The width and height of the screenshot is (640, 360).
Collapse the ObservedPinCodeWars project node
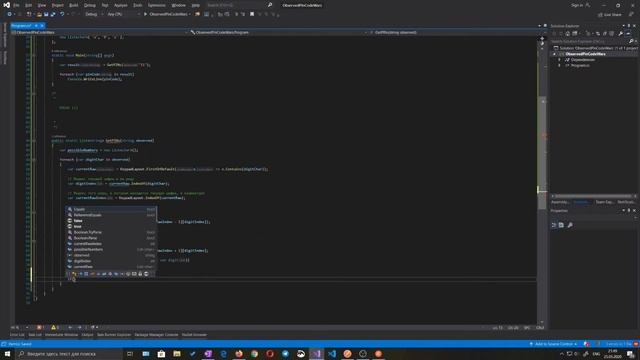pyautogui.click(x=554, y=54)
